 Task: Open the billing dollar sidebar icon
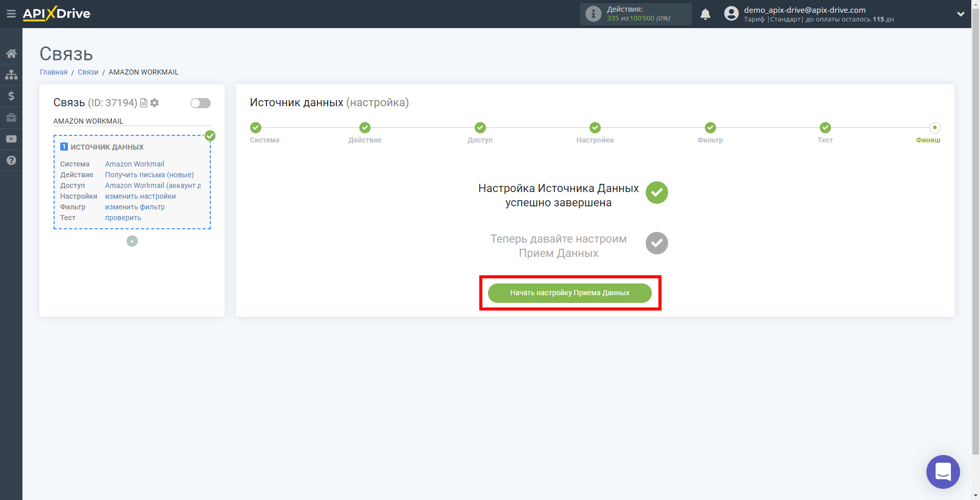click(x=11, y=96)
